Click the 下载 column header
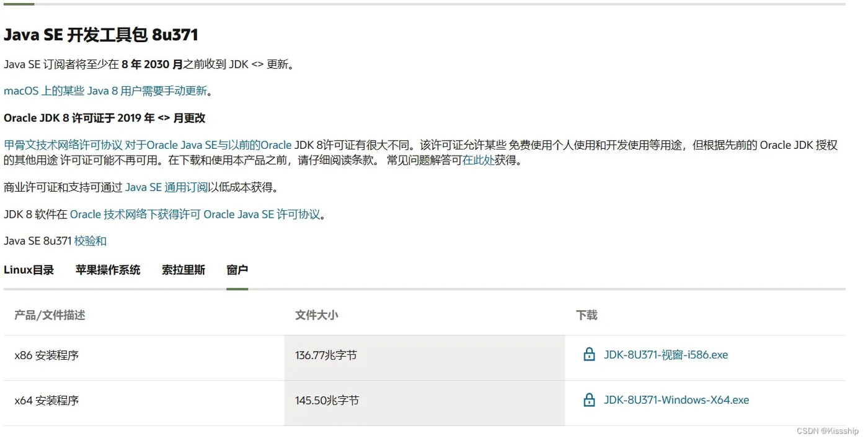This screenshot has height=441, width=868. tap(587, 315)
